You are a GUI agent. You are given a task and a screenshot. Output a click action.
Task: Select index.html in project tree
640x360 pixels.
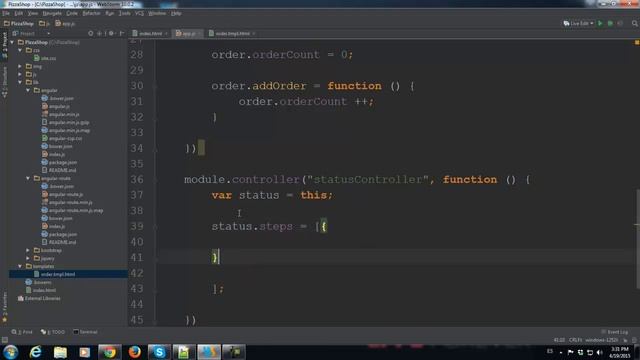coord(41,290)
